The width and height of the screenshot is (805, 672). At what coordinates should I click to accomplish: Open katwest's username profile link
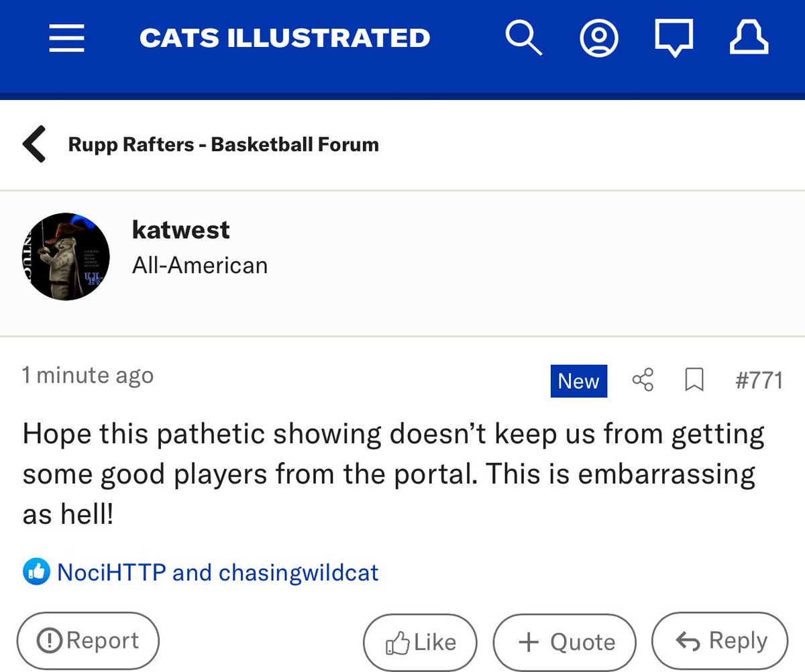(181, 230)
